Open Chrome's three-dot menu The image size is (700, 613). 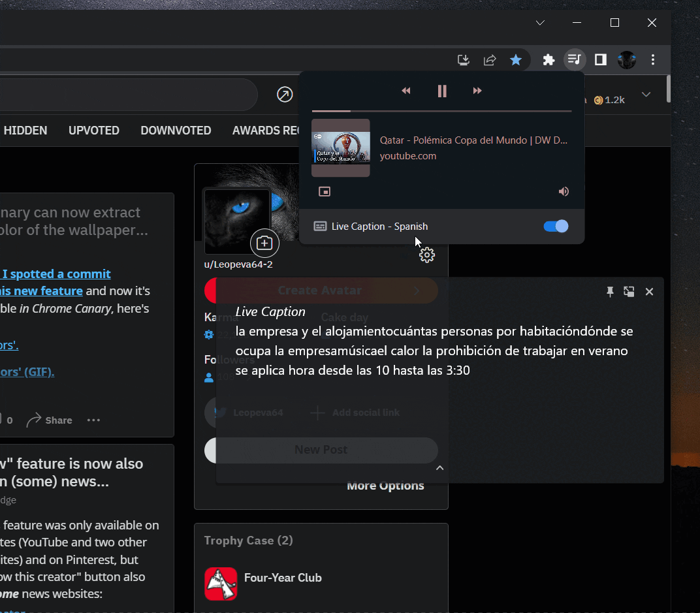coord(652,59)
